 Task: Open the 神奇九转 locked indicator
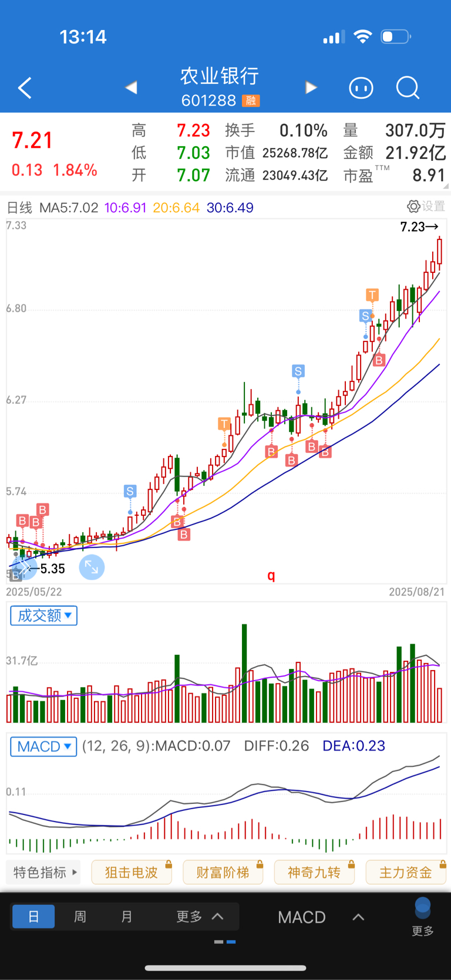(314, 873)
